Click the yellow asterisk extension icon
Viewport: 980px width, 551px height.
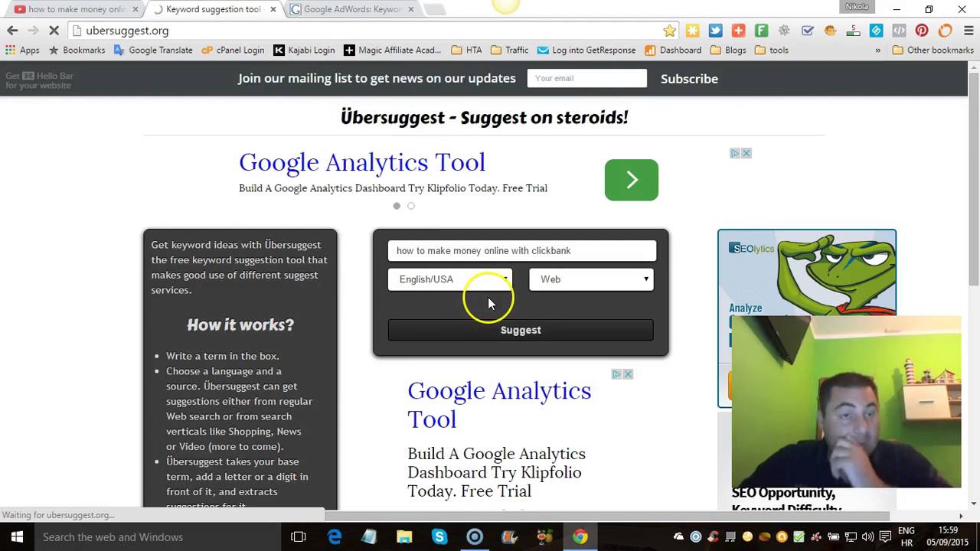point(692,31)
